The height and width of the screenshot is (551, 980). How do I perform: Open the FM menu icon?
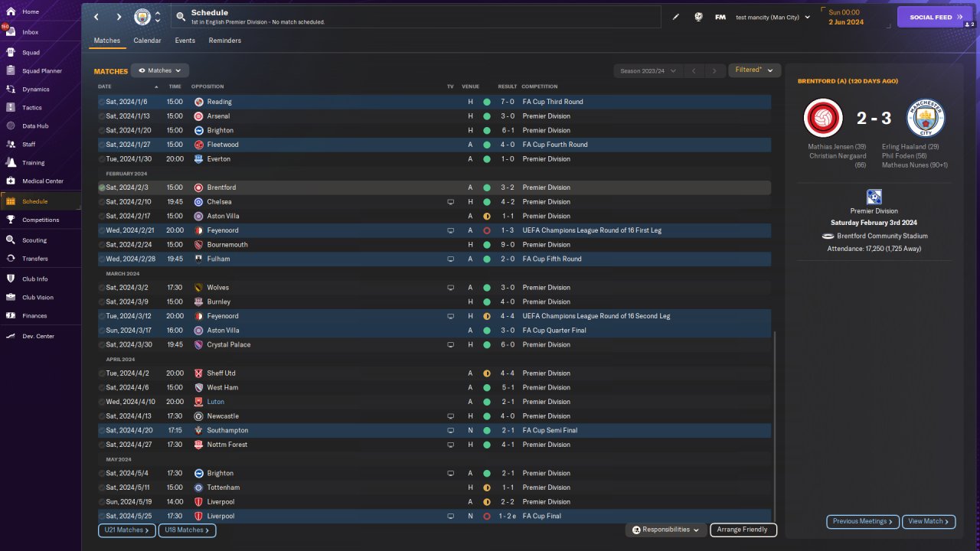tap(720, 17)
